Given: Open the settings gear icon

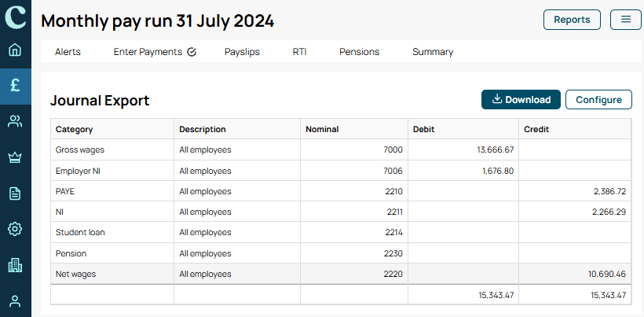Looking at the screenshot, I should [15, 229].
